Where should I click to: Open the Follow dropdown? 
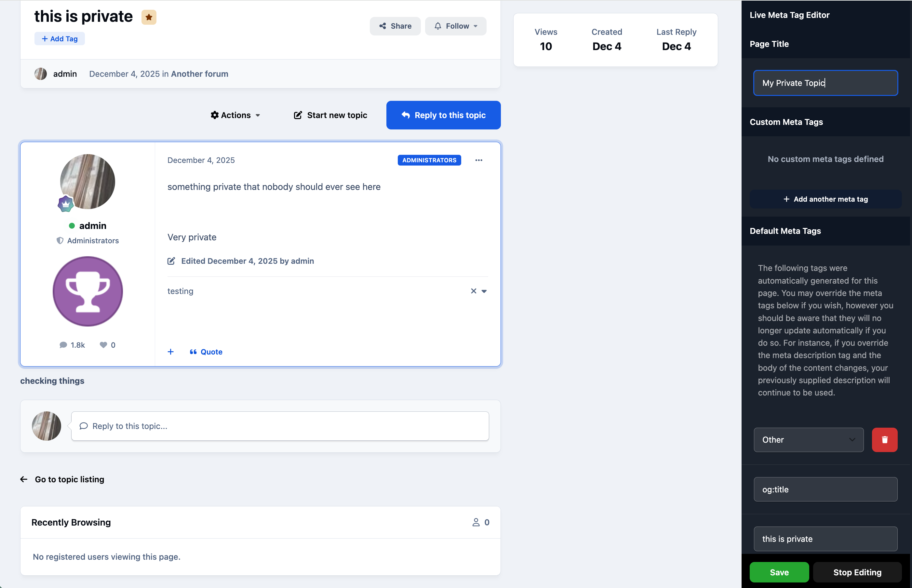(456, 26)
